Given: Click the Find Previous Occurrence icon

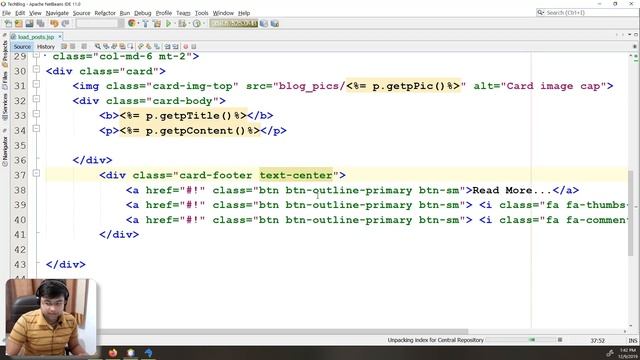Looking at the screenshot, I should click(x=106, y=47).
